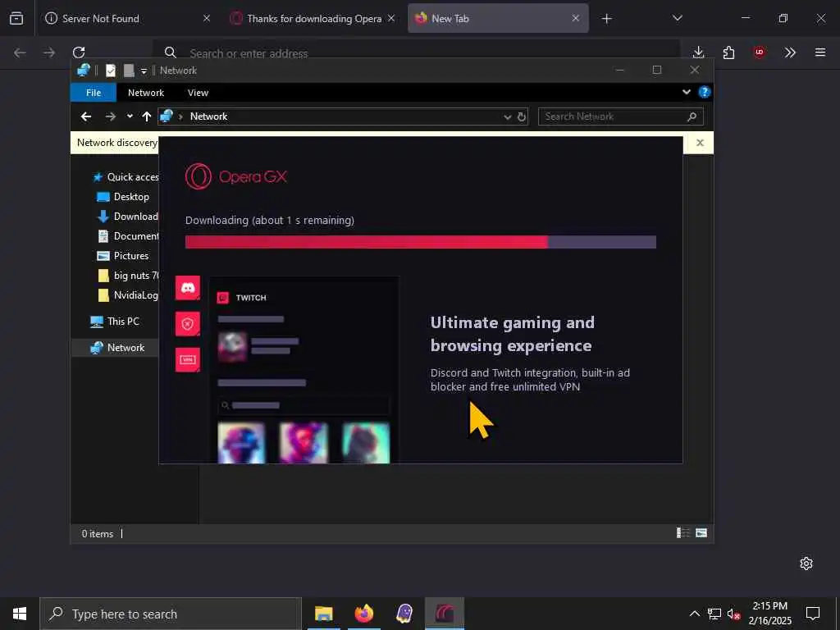Reload the current Firefox page
Viewport: 840px width, 630px height.
[79, 52]
